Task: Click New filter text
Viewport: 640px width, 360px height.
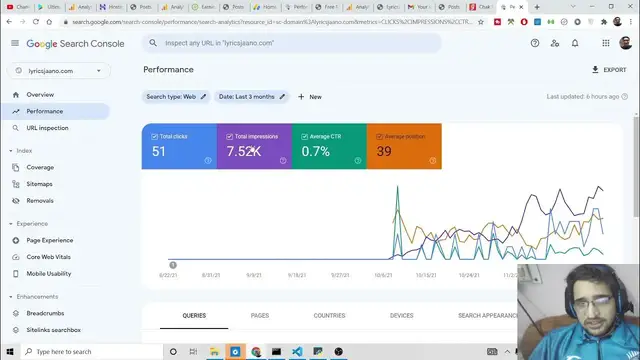Action: click(x=316, y=97)
